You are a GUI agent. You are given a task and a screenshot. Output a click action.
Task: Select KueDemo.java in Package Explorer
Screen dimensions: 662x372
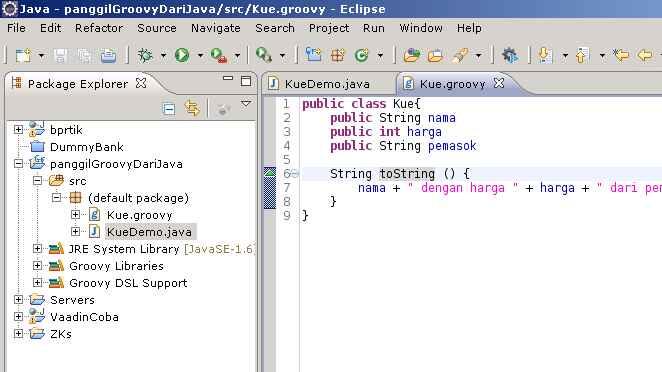[x=149, y=232]
